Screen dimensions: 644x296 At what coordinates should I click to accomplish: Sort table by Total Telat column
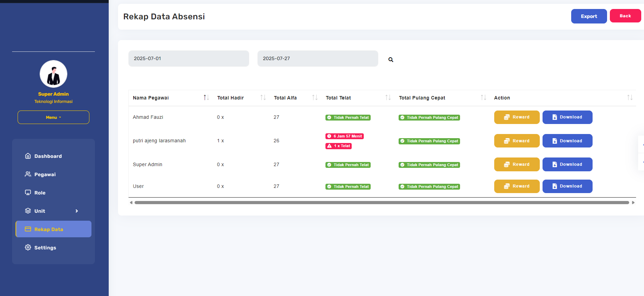pyautogui.click(x=388, y=98)
